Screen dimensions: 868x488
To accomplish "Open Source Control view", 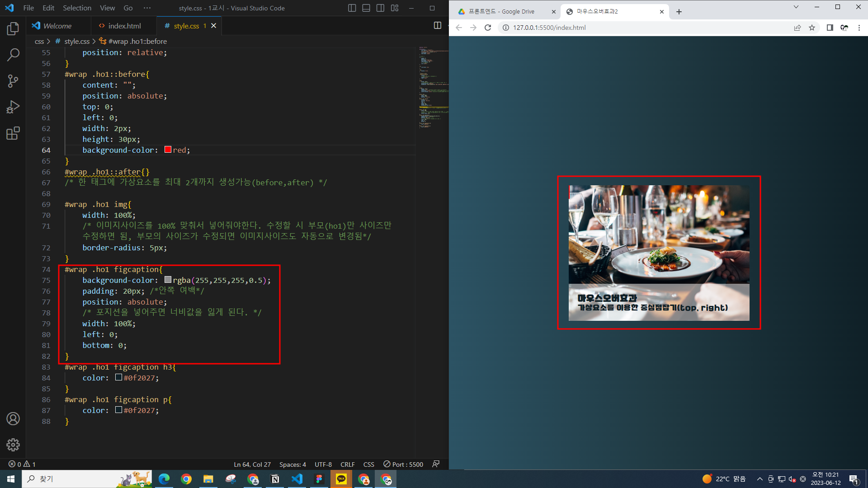I will click(13, 81).
